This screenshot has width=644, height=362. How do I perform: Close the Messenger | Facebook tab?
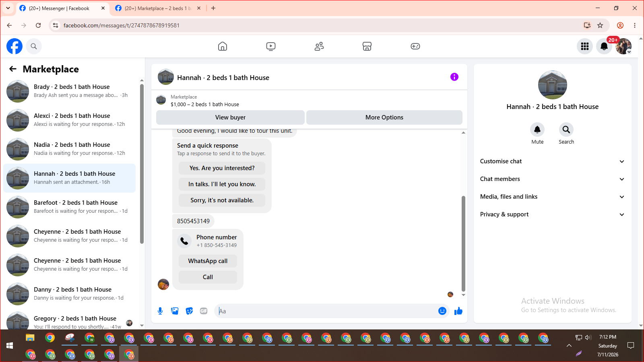[103, 8]
